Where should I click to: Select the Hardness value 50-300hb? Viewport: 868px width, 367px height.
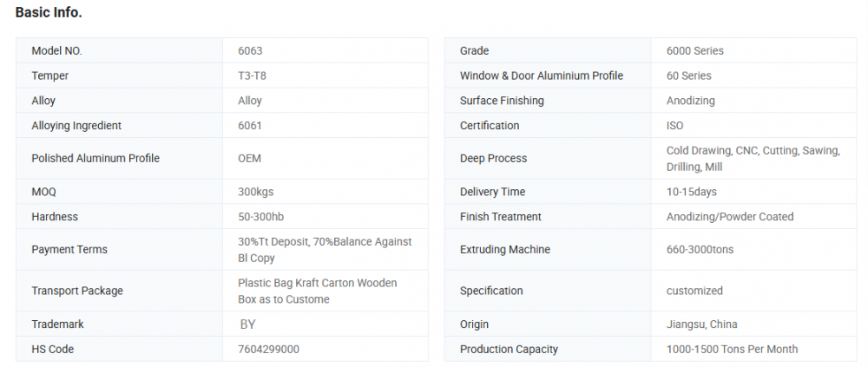click(x=261, y=217)
